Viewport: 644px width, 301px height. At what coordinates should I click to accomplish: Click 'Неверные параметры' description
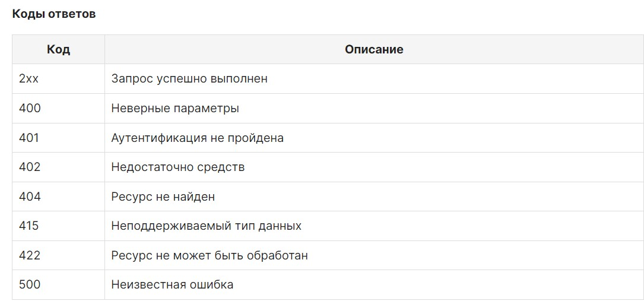click(175, 109)
